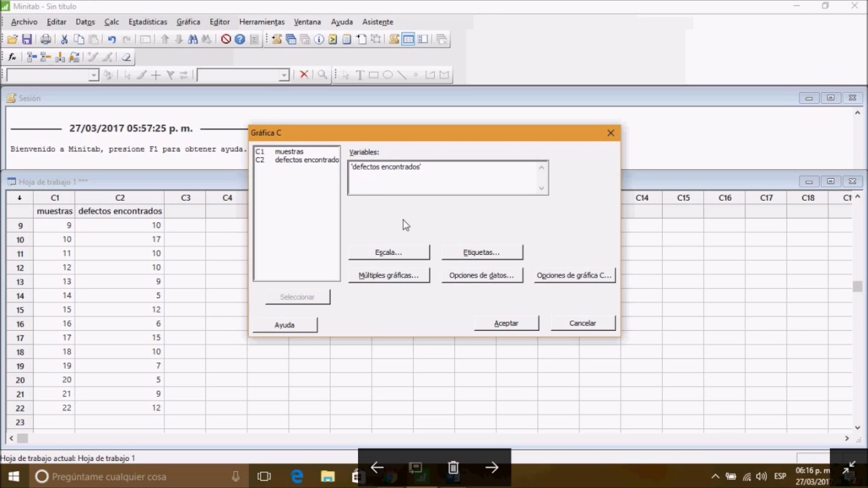
Task: Select the ellipse drawing tool
Action: tap(388, 75)
